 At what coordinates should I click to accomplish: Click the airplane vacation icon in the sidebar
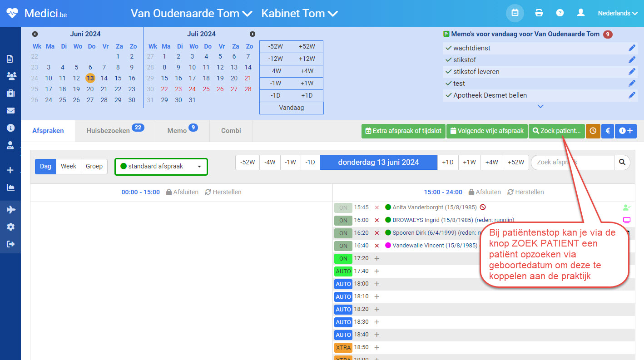(10, 209)
